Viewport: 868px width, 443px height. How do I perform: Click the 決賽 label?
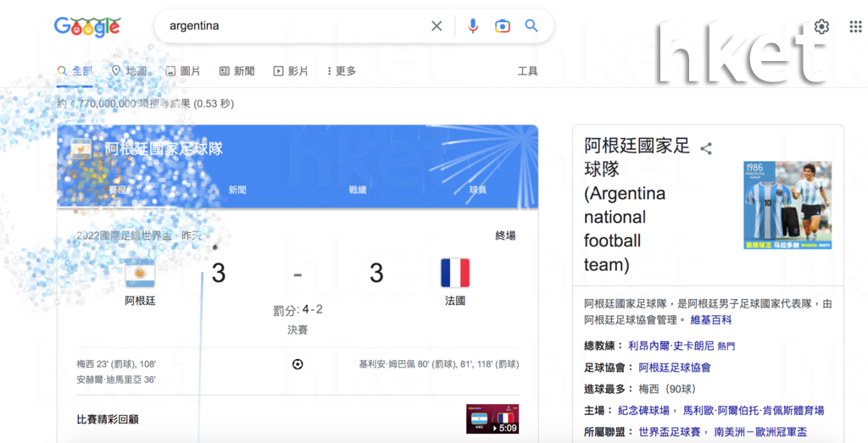(x=298, y=330)
